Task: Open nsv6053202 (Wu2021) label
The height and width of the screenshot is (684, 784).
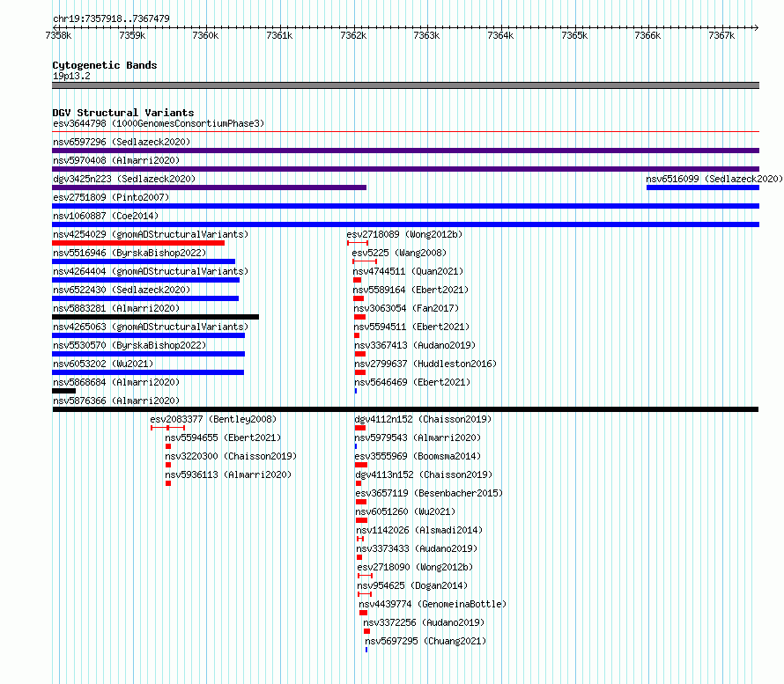Action: (x=103, y=364)
